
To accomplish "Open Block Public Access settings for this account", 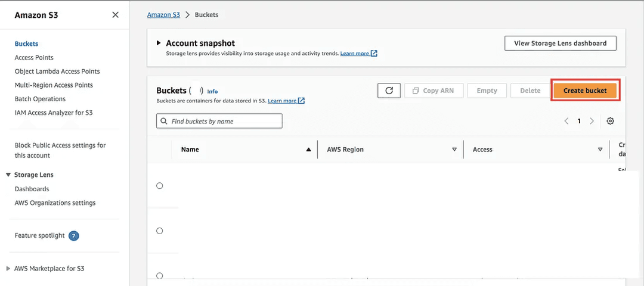I will click(60, 150).
